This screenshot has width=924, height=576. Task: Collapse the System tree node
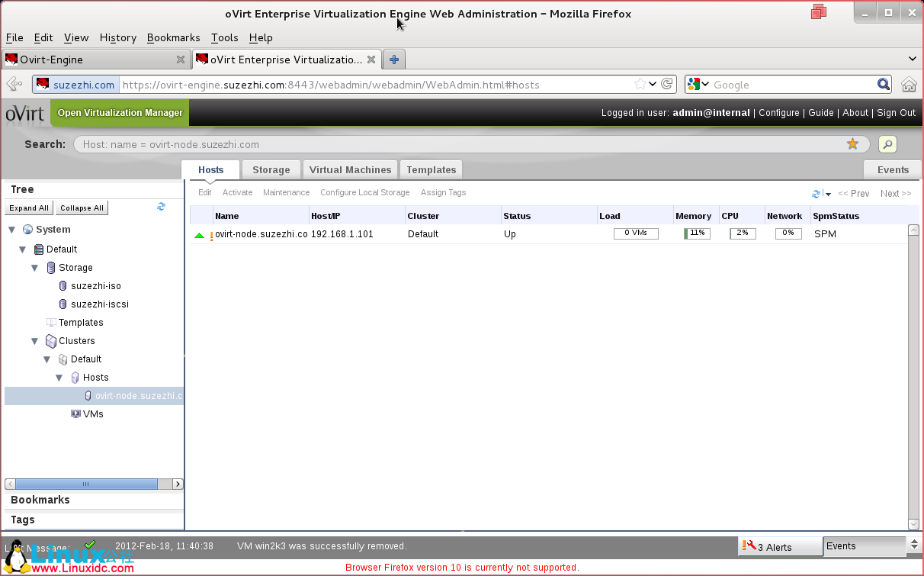click(x=11, y=230)
